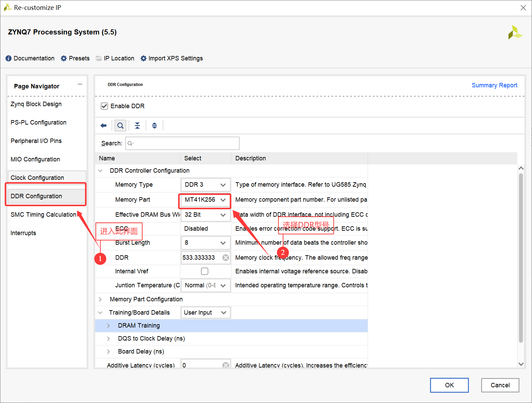The width and height of the screenshot is (532, 403).
Task: Select DDR Configuration page
Action: (x=47, y=196)
